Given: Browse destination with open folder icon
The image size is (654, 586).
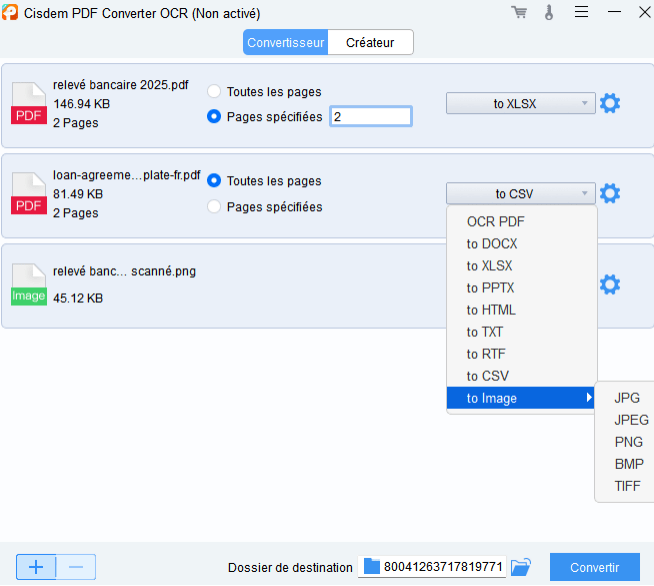Looking at the screenshot, I should point(521,567).
